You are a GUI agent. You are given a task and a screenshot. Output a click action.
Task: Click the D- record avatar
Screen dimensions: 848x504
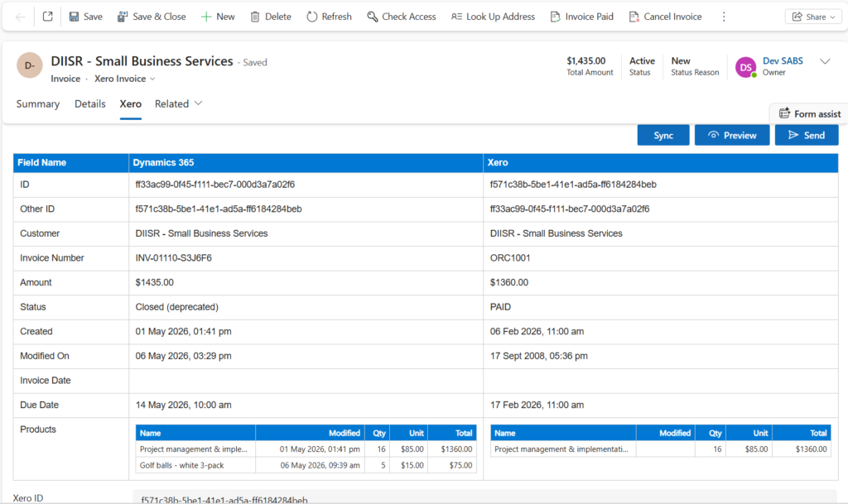[x=30, y=65]
